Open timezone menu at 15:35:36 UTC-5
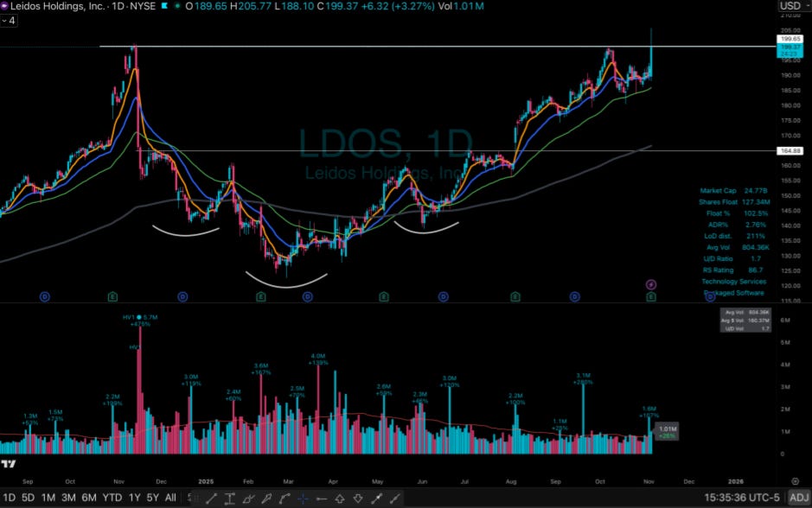This screenshot has height=508, width=812. (742, 498)
